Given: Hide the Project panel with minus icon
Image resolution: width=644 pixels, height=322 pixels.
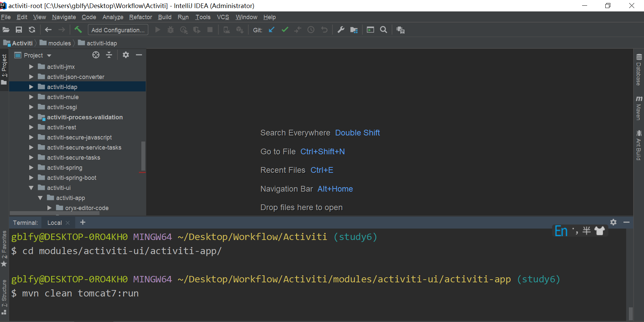Looking at the screenshot, I should [139, 55].
